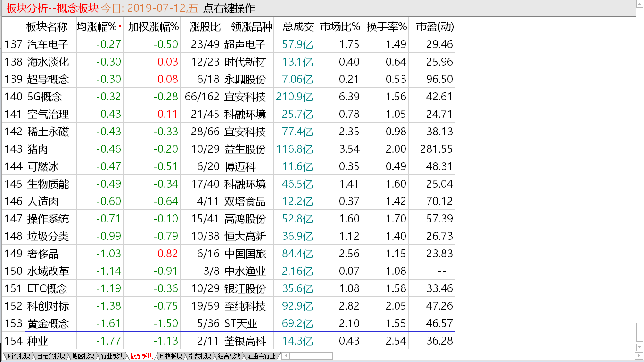644x362 pixels.
Task: Open the 地区板块 tab
Action: point(83,356)
